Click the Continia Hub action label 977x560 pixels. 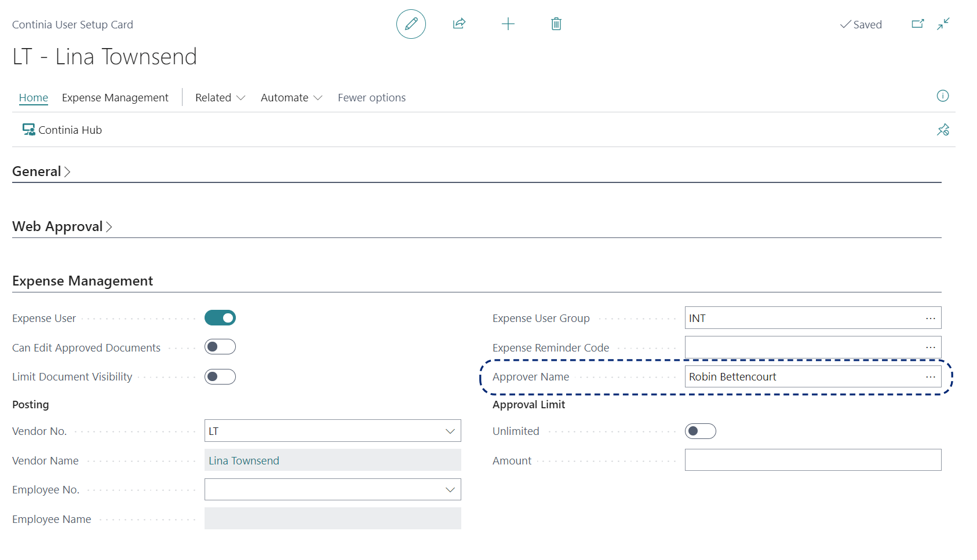70,130
